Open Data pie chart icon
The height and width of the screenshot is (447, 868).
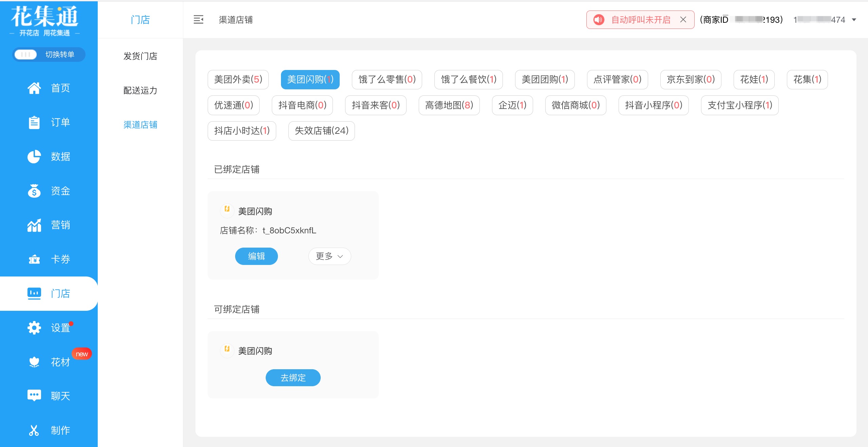pos(34,157)
